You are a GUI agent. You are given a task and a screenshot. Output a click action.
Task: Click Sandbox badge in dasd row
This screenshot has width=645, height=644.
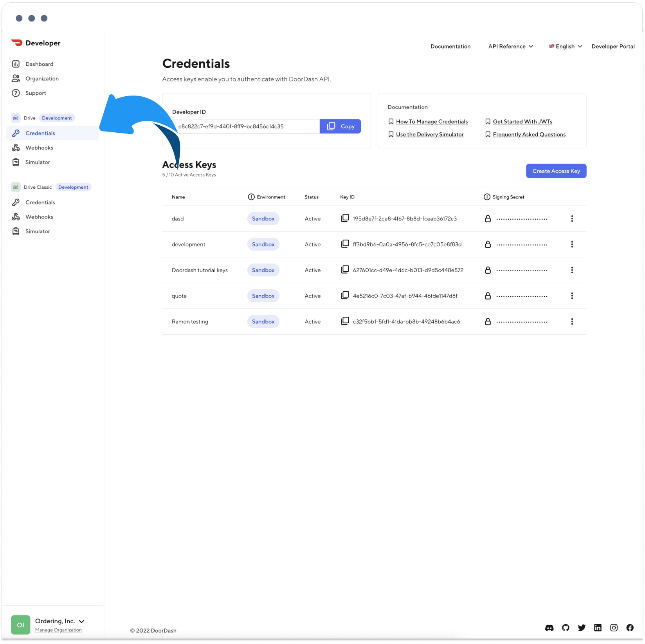tap(263, 218)
